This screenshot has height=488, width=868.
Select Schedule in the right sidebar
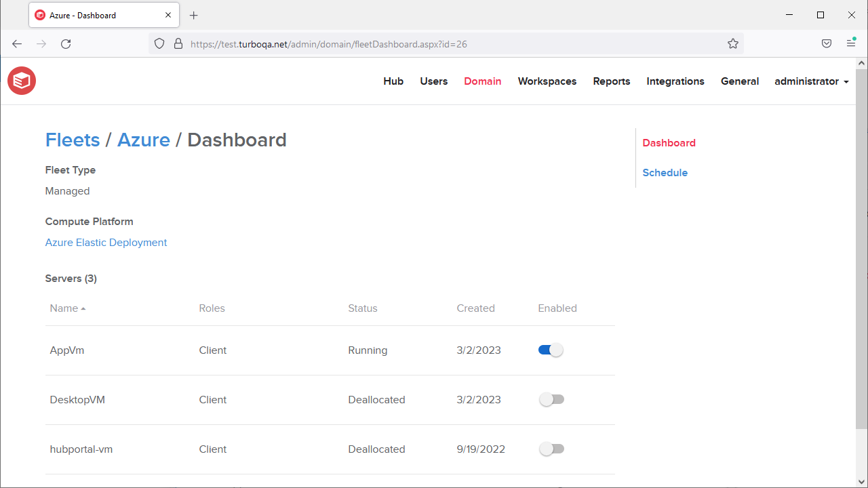click(665, 172)
